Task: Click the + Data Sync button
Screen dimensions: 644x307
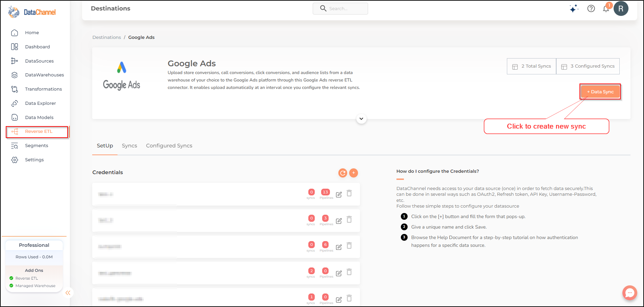Action: [x=600, y=92]
